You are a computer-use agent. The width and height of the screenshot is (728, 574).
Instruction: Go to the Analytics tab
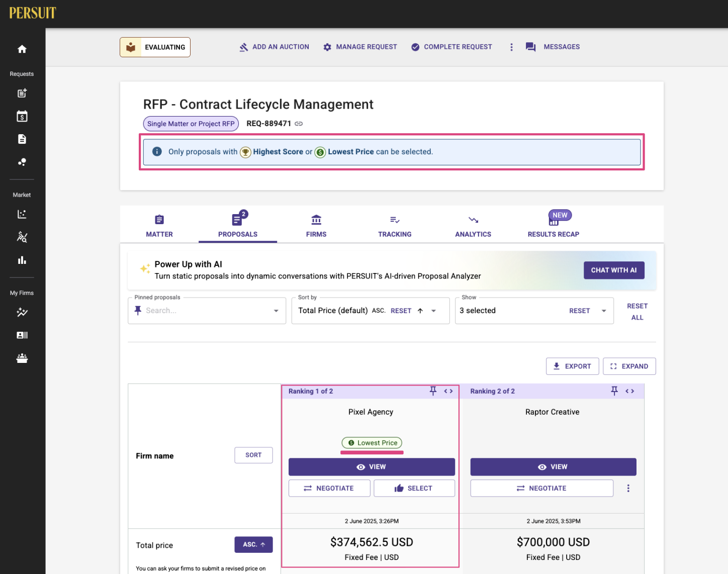[x=473, y=226]
